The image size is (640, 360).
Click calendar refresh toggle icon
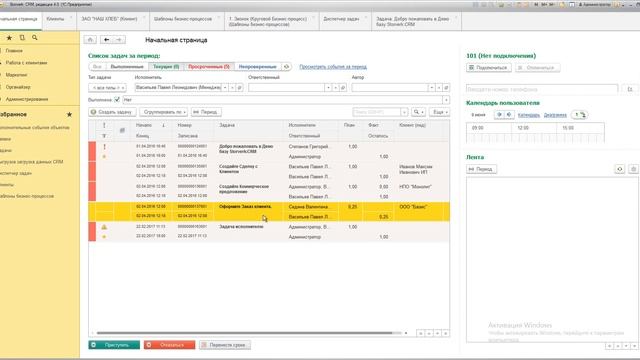(x=580, y=115)
